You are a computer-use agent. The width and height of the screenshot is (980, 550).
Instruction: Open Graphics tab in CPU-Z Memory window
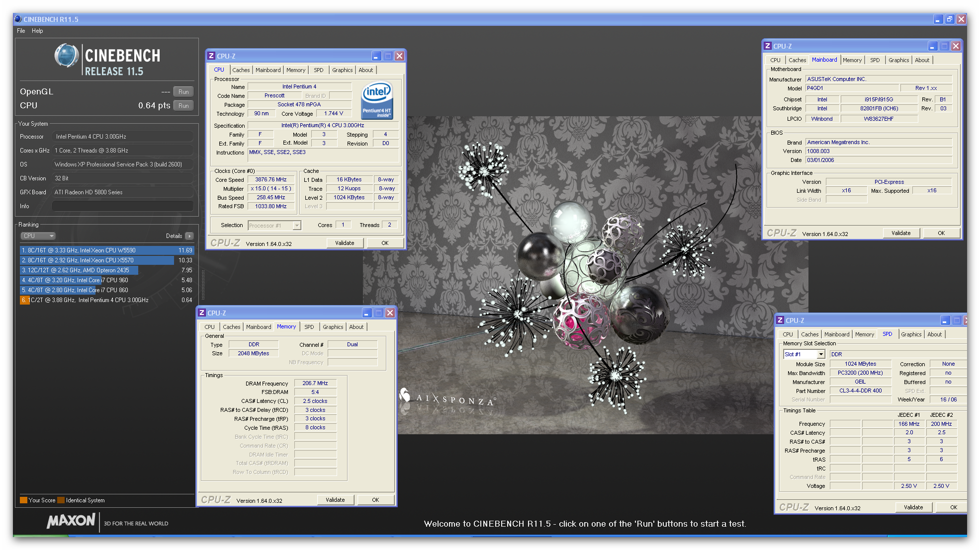333,327
